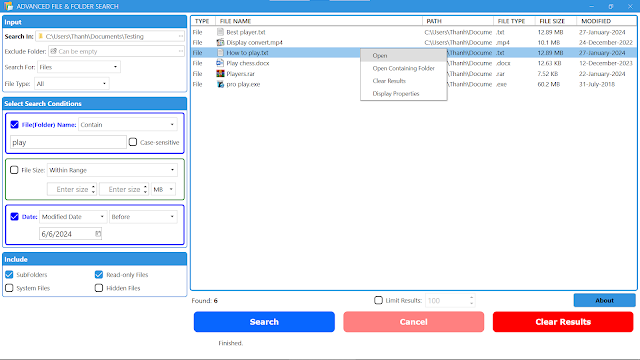Open browse dots for Search In path
Viewport: 640px width, 360px height.
[181, 36]
